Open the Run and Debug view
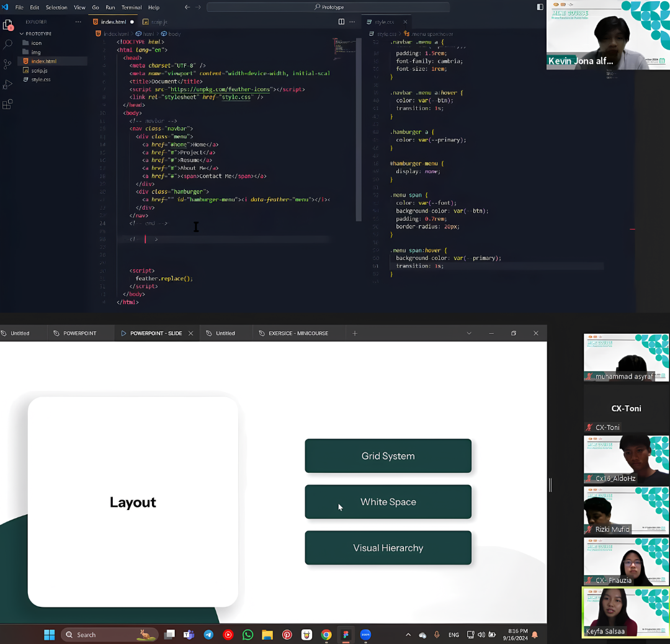 pyautogui.click(x=8, y=84)
